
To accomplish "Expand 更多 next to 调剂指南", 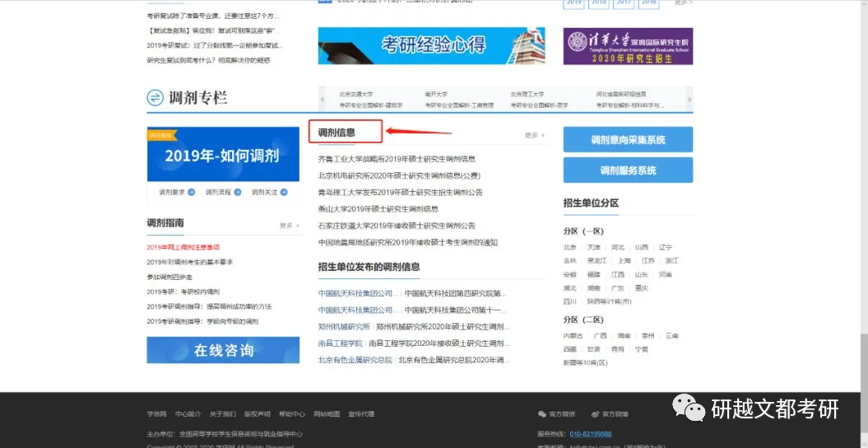I will [x=289, y=226].
